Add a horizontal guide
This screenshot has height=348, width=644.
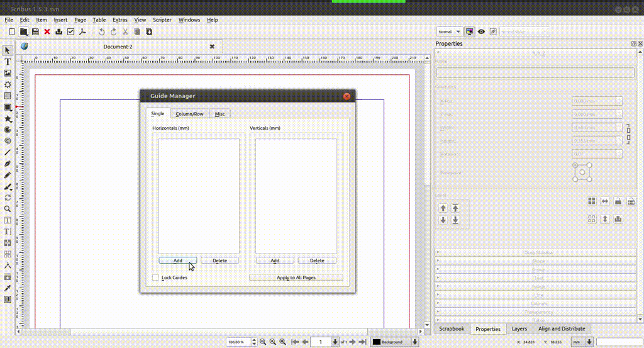point(177,261)
